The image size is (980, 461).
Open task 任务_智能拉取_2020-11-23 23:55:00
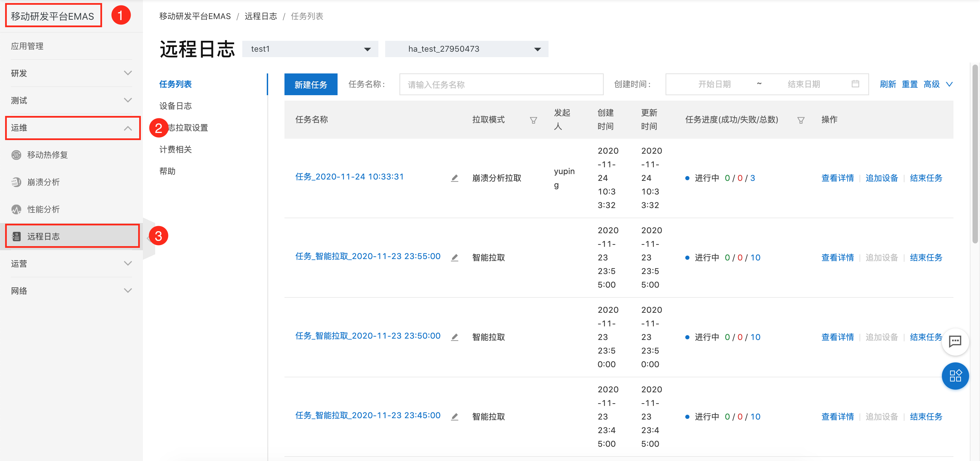[367, 257]
